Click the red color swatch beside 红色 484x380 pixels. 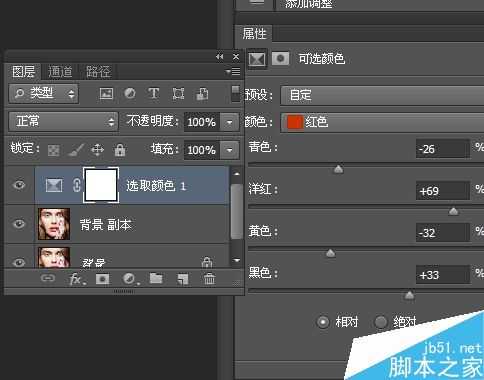click(295, 122)
